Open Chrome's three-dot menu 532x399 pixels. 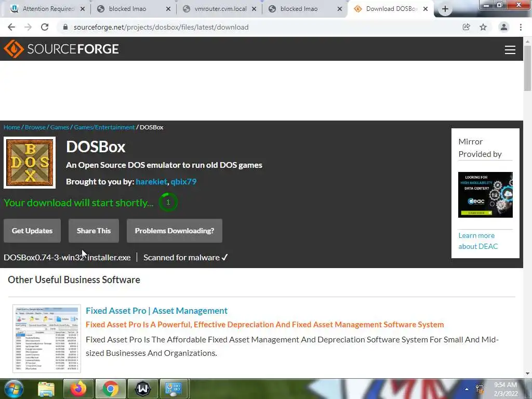[x=521, y=27]
